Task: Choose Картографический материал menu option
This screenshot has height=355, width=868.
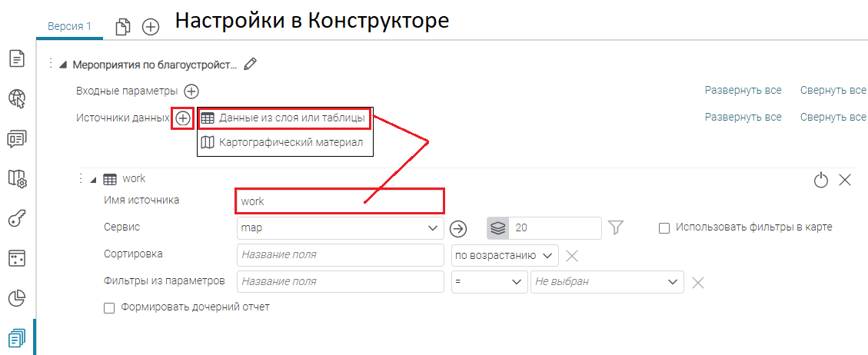Action: (x=284, y=143)
